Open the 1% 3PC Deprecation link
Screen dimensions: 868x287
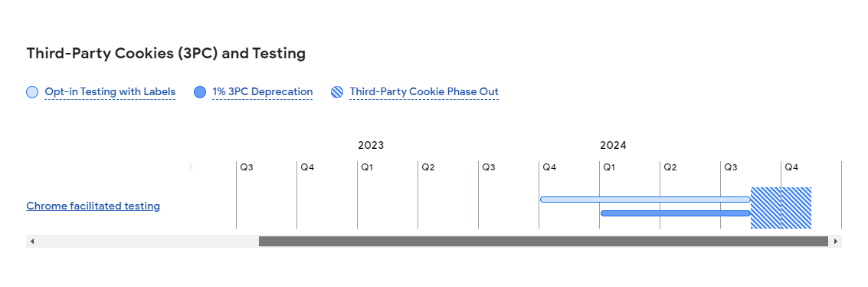pos(263,92)
